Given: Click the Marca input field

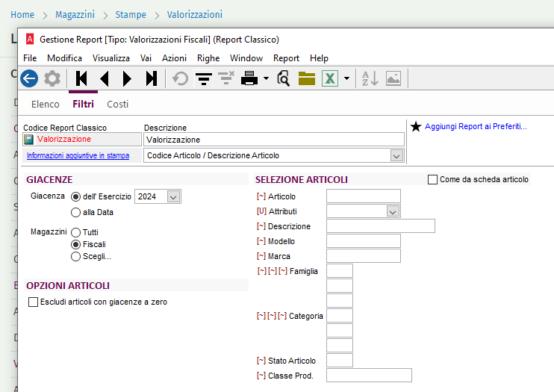Looking at the screenshot, I should click(364, 256).
